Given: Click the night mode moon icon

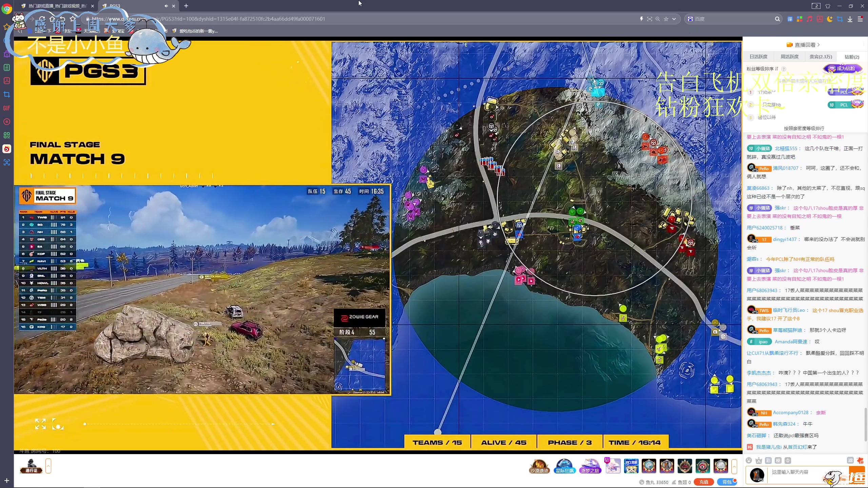Looking at the screenshot, I should pos(830,19).
